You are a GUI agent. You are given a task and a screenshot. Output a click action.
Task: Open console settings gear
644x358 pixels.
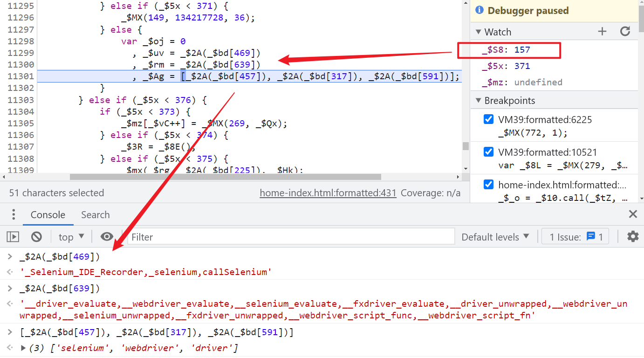tap(633, 237)
